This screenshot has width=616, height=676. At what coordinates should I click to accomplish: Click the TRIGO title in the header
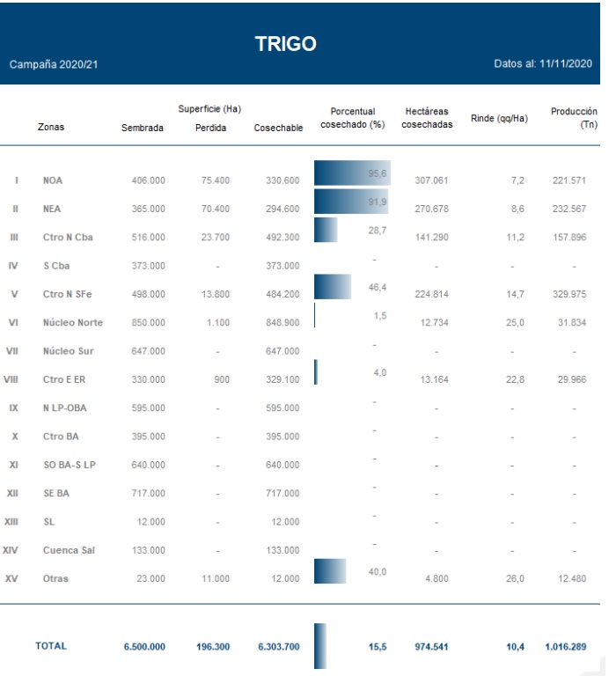point(285,44)
